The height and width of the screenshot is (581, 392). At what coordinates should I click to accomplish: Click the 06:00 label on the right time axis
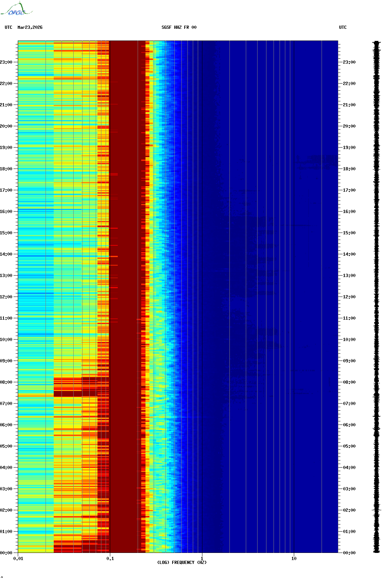click(x=349, y=425)
